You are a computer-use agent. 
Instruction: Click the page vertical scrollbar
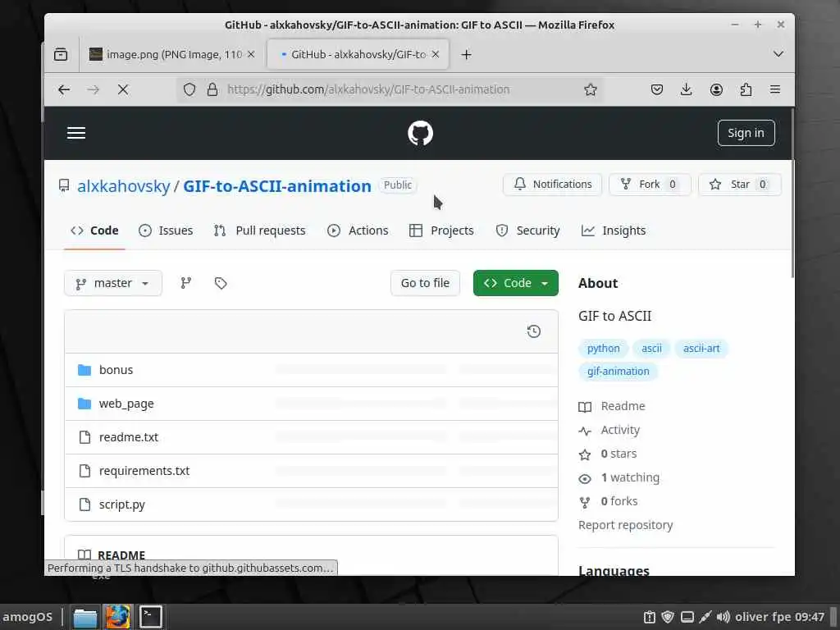[x=792, y=193]
